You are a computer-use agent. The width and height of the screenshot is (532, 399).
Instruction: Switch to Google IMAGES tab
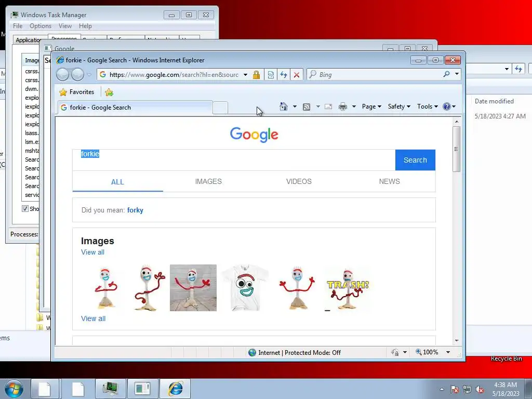pos(208,181)
